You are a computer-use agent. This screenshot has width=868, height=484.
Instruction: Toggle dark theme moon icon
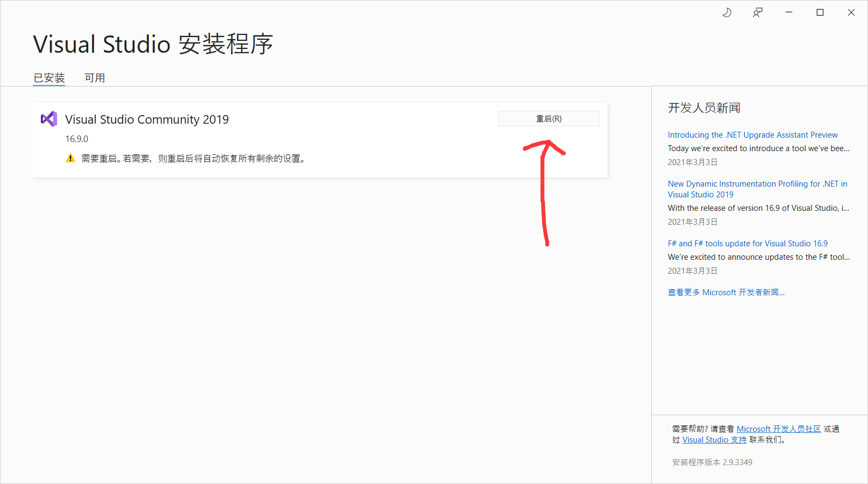[x=726, y=12]
